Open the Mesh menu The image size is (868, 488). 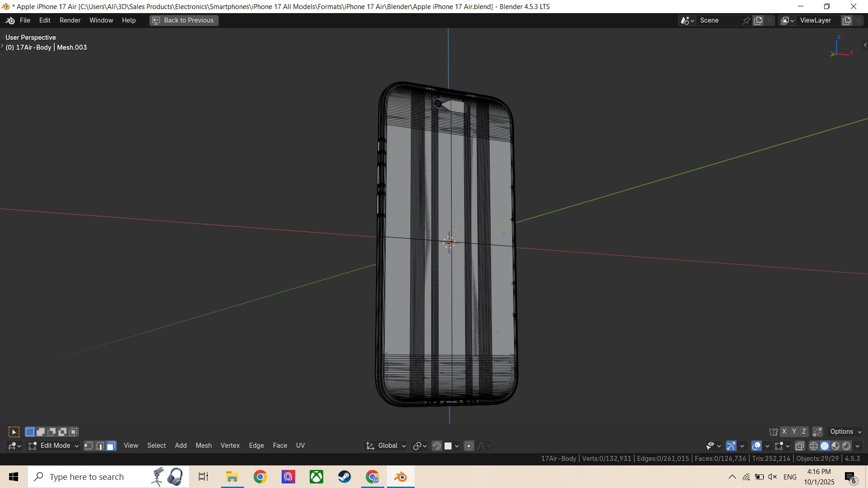click(x=203, y=446)
